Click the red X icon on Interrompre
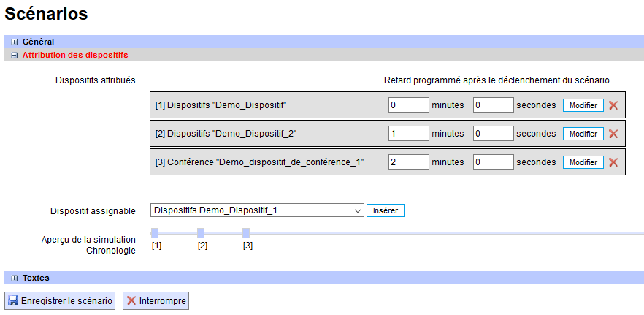The image size is (644, 315). tap(131, 301)
